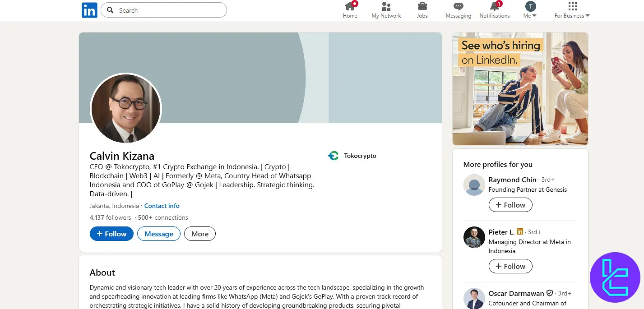Click the '4,137 followers' count text
This screenshot has height=309, width=644.
(110, 217)
